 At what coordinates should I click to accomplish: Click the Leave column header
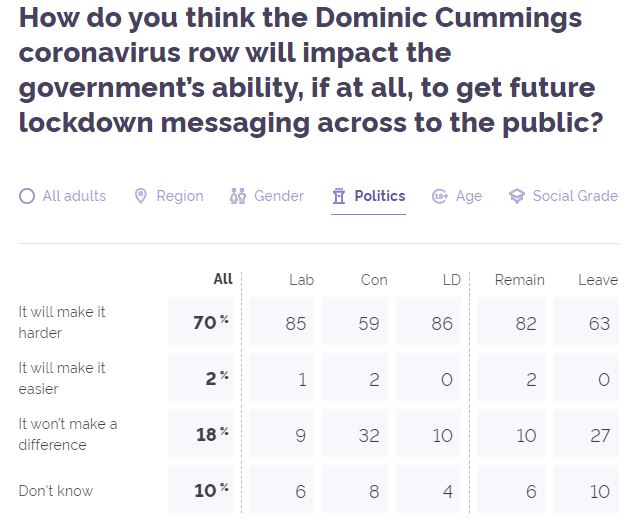pyautogui.click(x=598, y=280)
